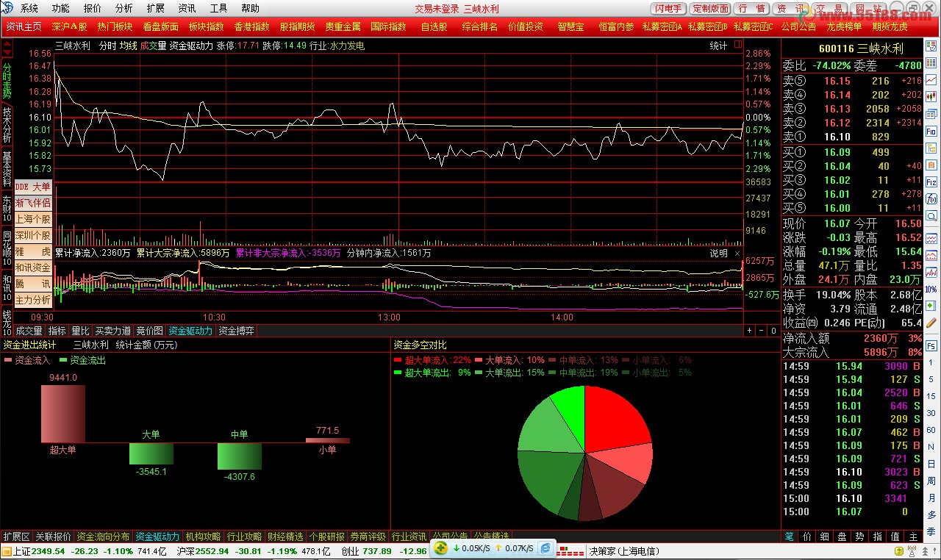
Task: Select 1-minute period in right sidebar
Action: 931,362
